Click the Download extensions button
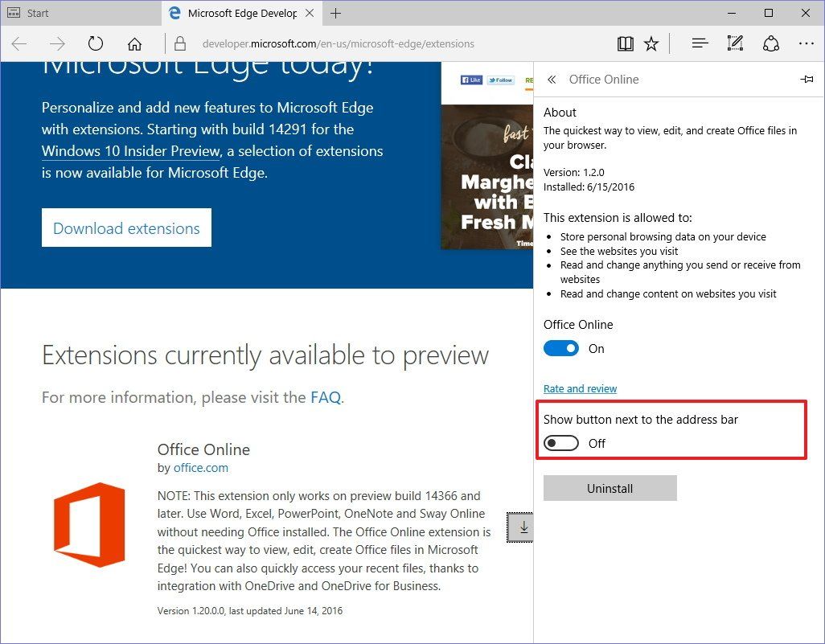Image resolution: width=825 pixels, height=644 pixels. point(125,228)
